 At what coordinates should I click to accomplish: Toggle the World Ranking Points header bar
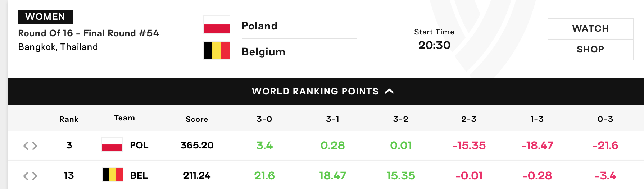[x=326, y=91]
